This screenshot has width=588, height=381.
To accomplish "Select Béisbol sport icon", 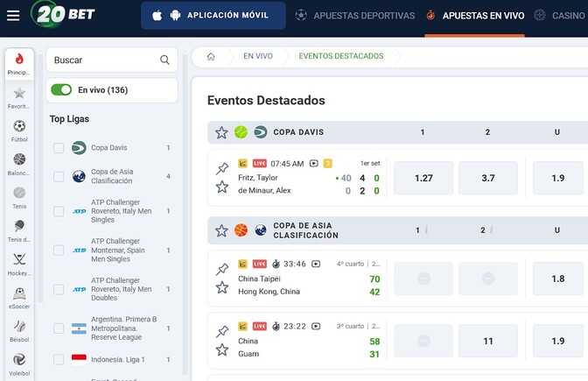I will click(x=19, y=331).
